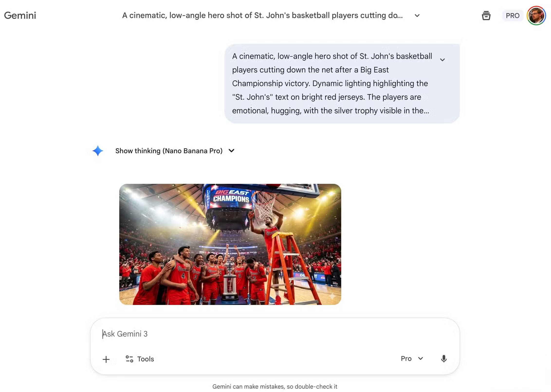Image resolution: width=551 pixels, height=392 pixels.
Task: Click the plus add-files icon
Action: pyautogui.click(x=106, y=359)
